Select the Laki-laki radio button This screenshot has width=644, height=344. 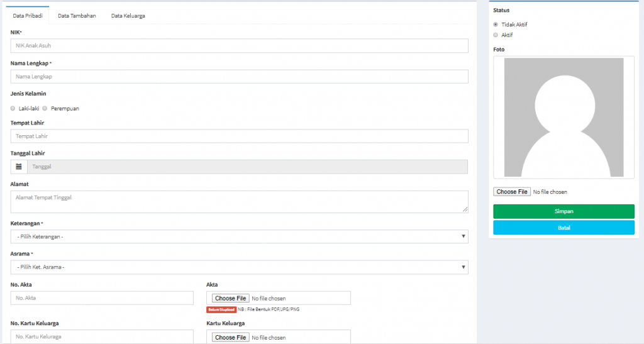[x=13, y=108]
